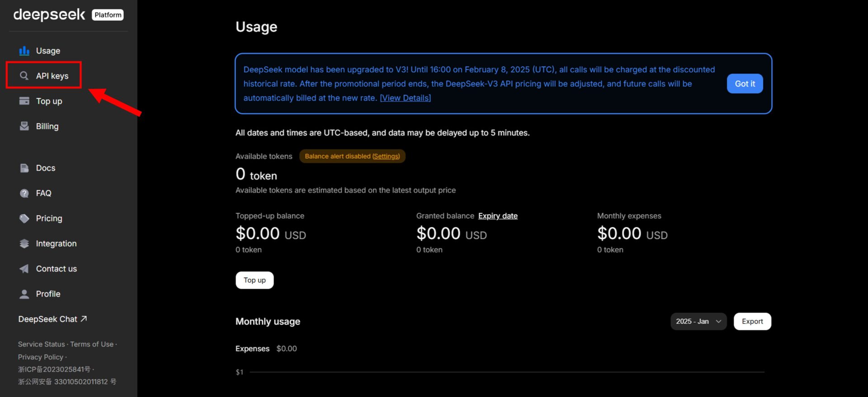Dismiss the V3 notice with Got it
This screenshot has height=397, width=868.
coord(745,84)
